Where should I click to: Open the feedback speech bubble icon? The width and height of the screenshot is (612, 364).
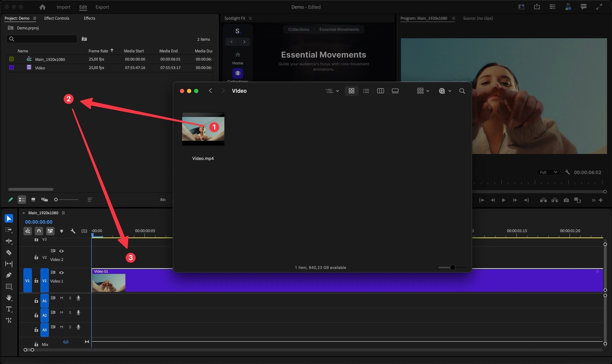point(584,7)
